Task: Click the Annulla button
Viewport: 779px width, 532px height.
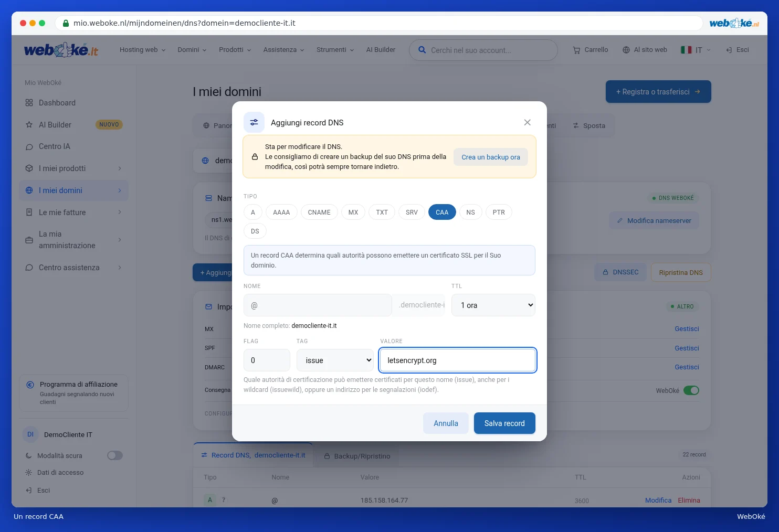Action: 446,423
